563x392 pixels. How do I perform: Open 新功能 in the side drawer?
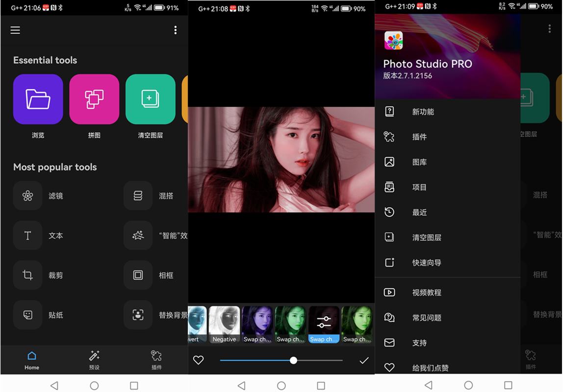[x=423, y=112]
